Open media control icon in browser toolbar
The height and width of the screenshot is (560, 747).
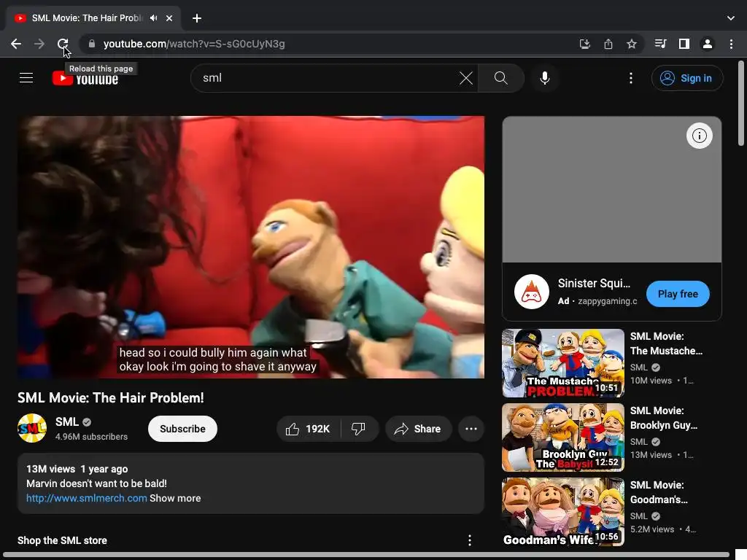click(x=660, y=44)
